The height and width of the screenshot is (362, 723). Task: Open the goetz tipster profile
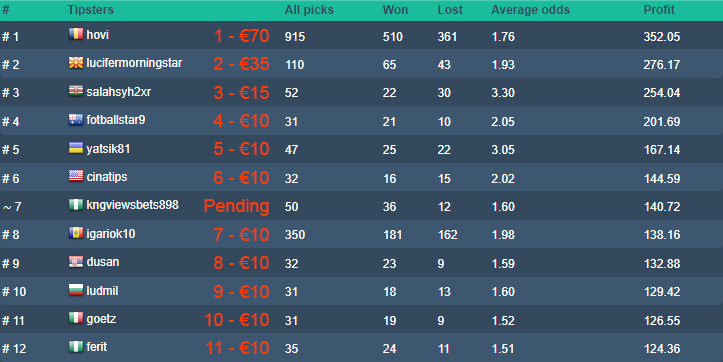pyautogui.click(x=101, y=319)
